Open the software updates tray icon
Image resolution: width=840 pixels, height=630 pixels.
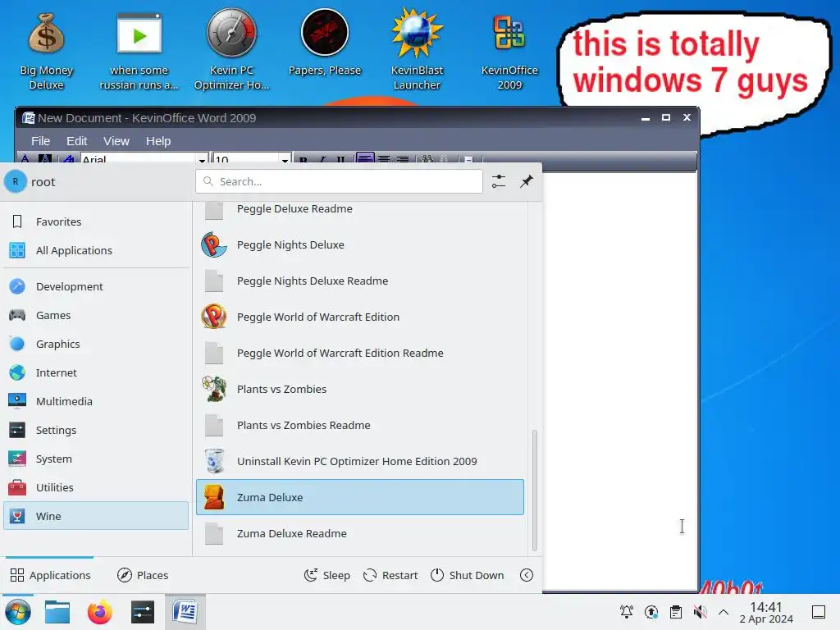tap(651, 612)
